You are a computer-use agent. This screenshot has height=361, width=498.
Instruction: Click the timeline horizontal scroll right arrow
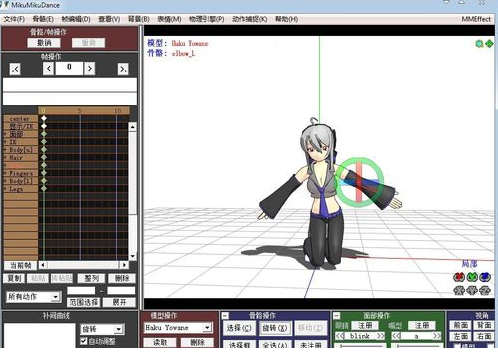click(x=124, y=265)
